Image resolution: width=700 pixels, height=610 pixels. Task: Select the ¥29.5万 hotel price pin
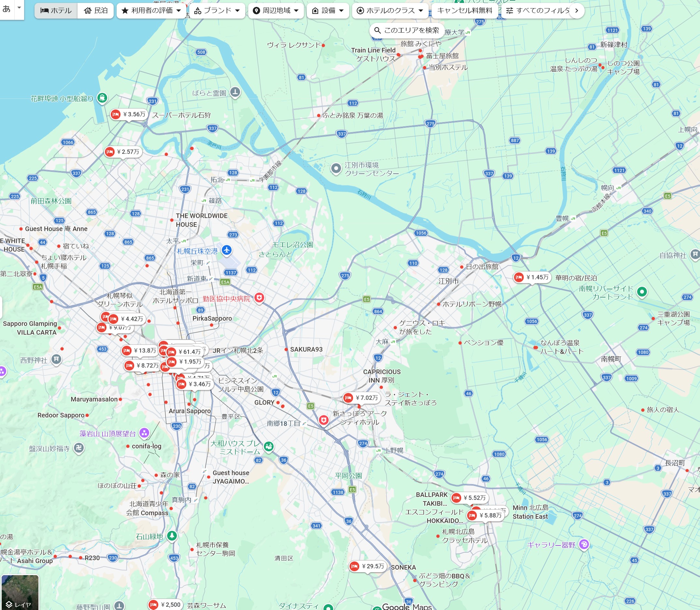click(x=368, y=566)
